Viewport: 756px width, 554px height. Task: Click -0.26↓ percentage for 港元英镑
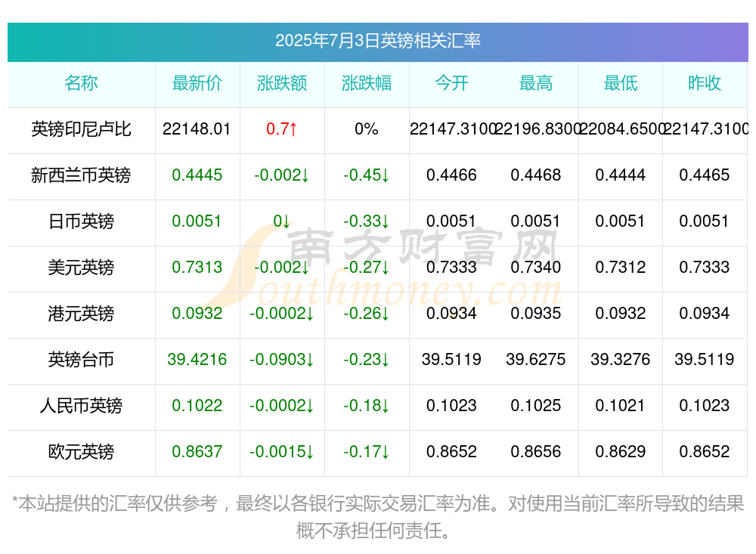tap(367, 314)
